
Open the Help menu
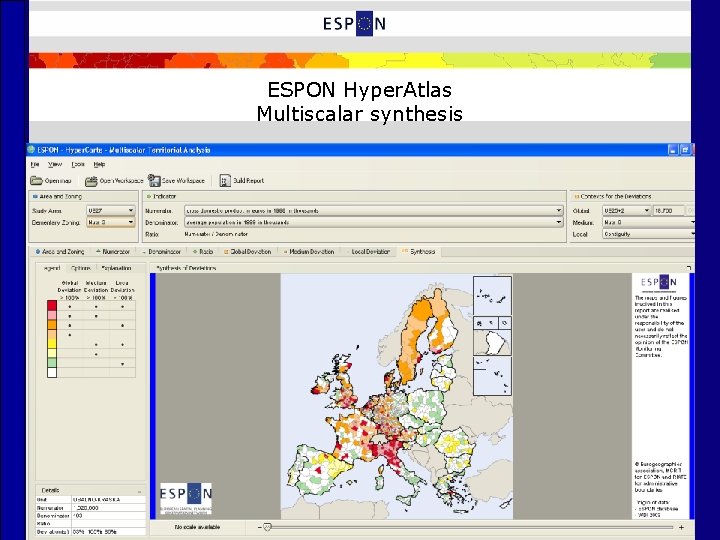click(99, 164)
